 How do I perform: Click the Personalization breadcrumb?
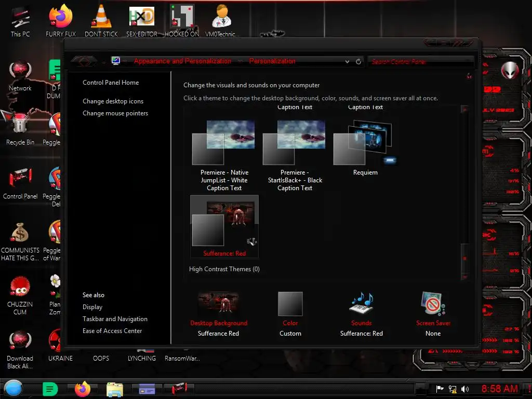[x=272, y=61]
